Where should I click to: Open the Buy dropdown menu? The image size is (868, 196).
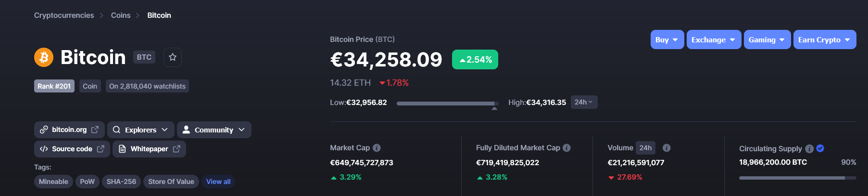pyautogui.click(x=667, y=39)
